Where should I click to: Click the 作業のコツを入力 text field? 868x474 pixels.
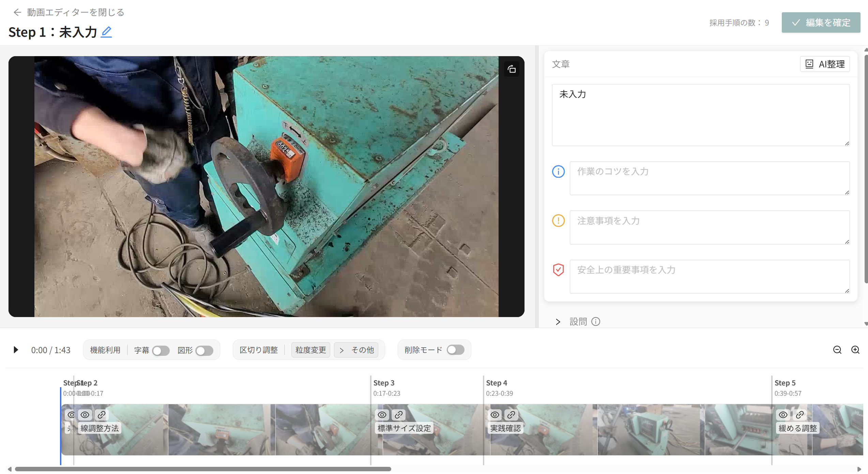click(709, 178)
